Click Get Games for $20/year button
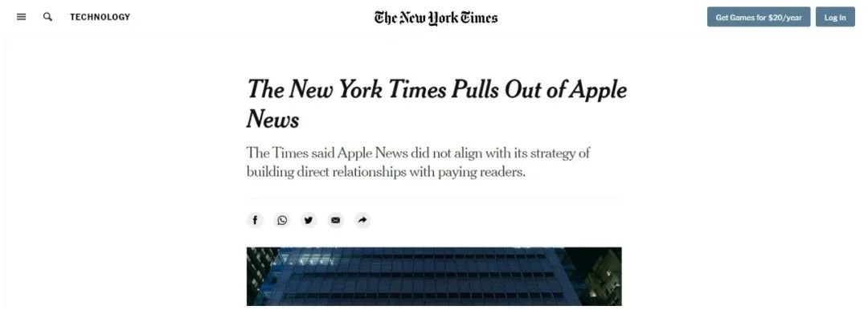The width and height of the screenshot is (868, 310). point(759,17)
